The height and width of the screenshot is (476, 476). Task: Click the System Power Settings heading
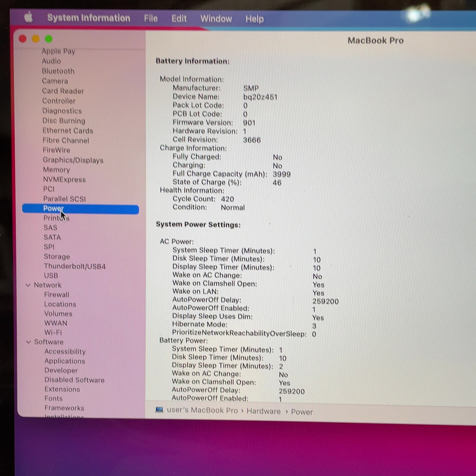click(198, 225)
